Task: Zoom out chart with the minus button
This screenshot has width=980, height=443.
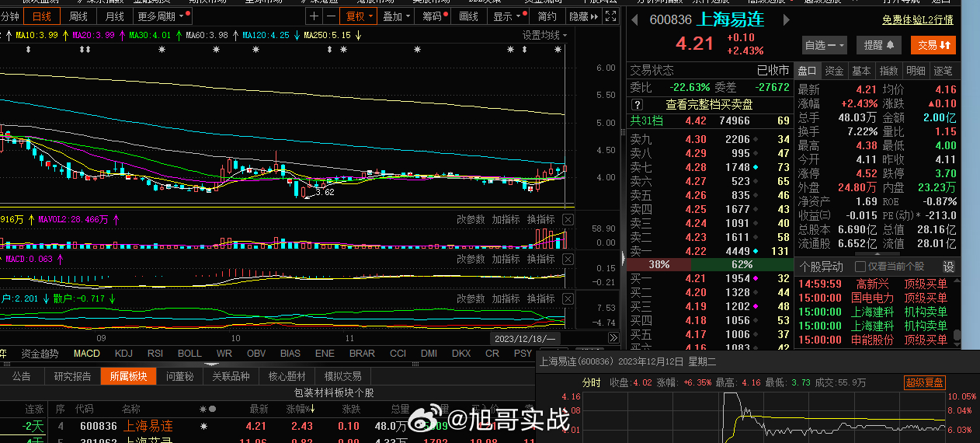Action: (331, 16)
